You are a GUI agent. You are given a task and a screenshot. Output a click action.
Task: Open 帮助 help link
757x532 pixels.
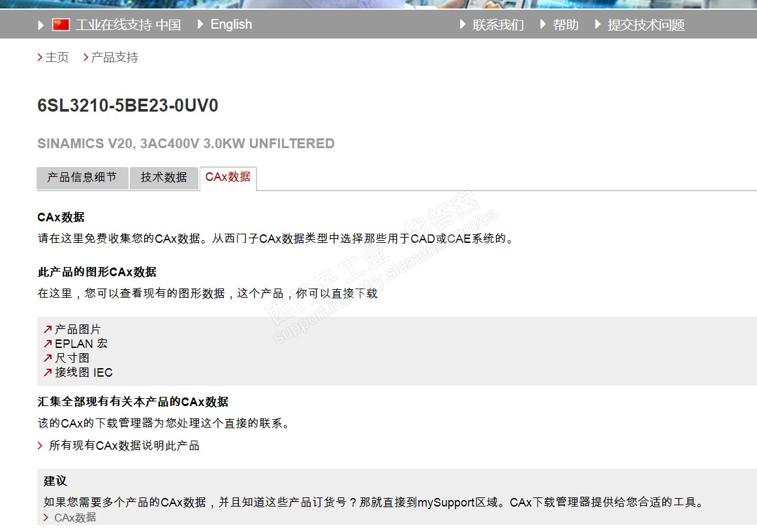point(565,25)
